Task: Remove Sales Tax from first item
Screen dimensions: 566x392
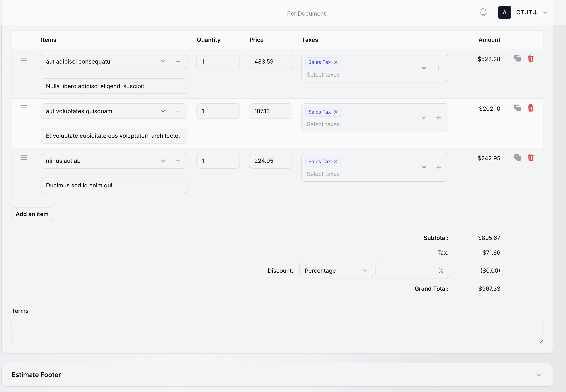Action: click(335, 62)
